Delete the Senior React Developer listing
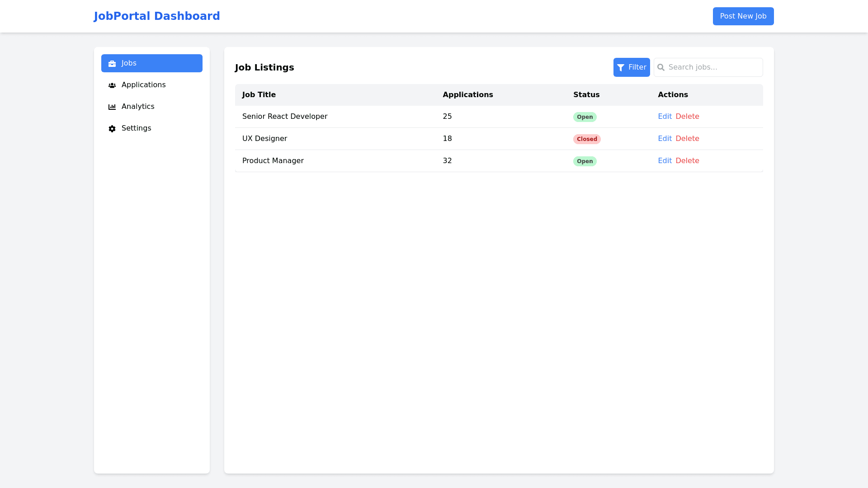This screenshot has width=868, height=488. click(687, 117)
